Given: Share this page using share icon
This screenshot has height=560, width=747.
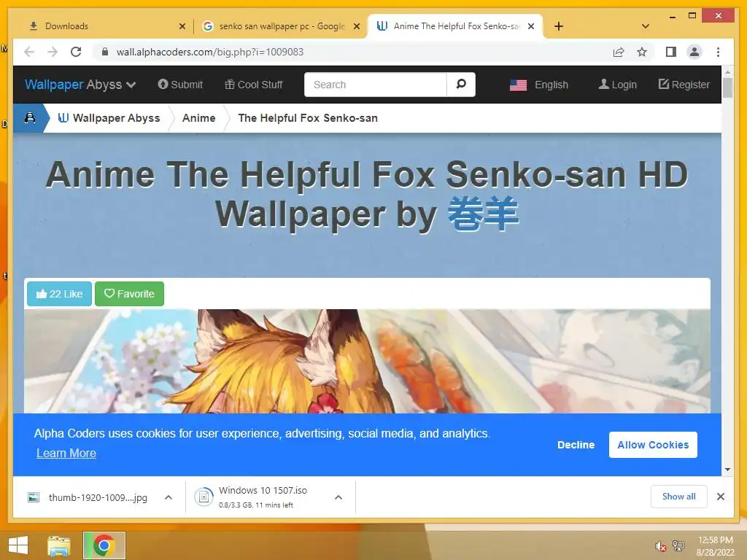Looking at the screenshot, I should (x=619, y=52).
